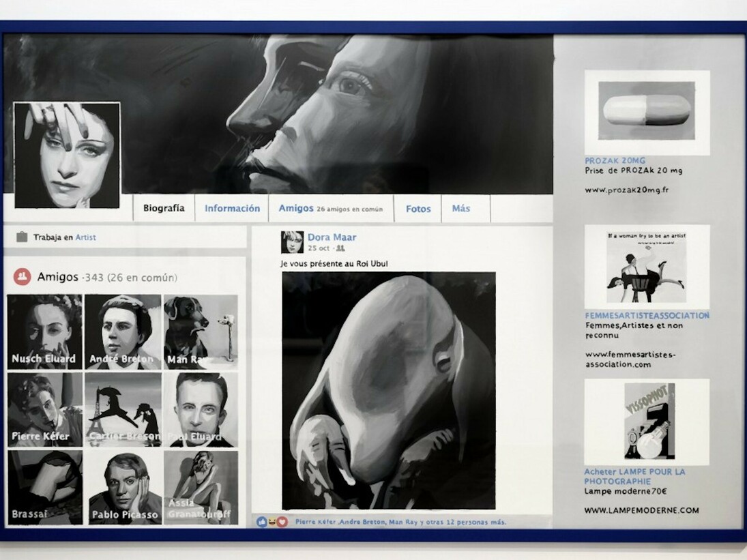747x560 pixels.
Task: Click the text Prise de PROZAK 20 mg
Action: [x=634, y=171]
